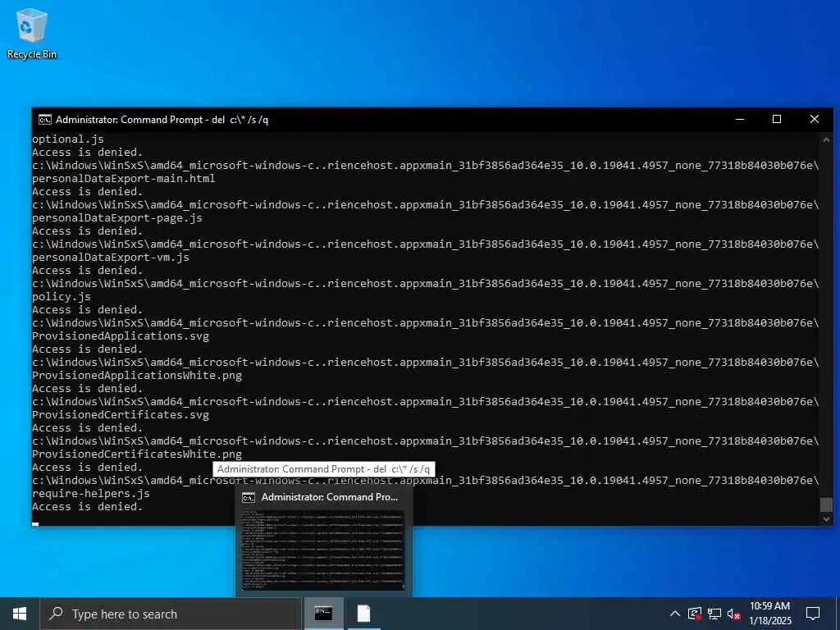The image size is (840, 630).
Task: Click the text 'policy.js'
Action: pyautogui.click(x=62, y=297)
